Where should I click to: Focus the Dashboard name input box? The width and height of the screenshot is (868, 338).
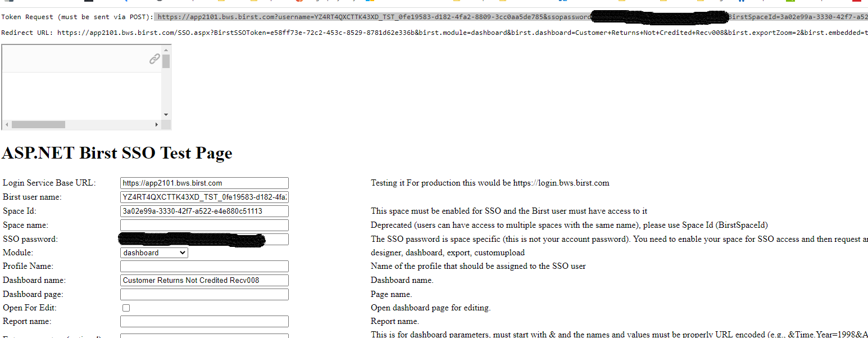pyautogui.click(x=204, y=280)
